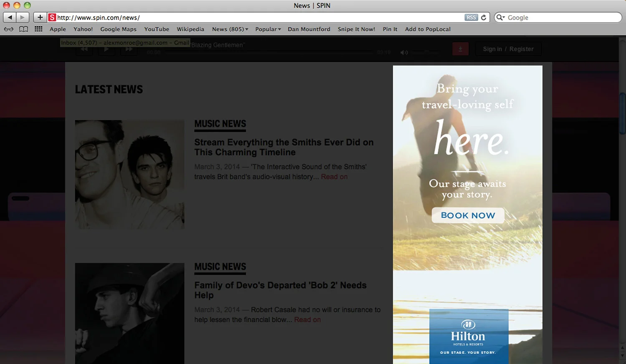Screen dimensions: 626x364
Task: Click the Google search magnifier icon
Action: click(x=500, y=18)
